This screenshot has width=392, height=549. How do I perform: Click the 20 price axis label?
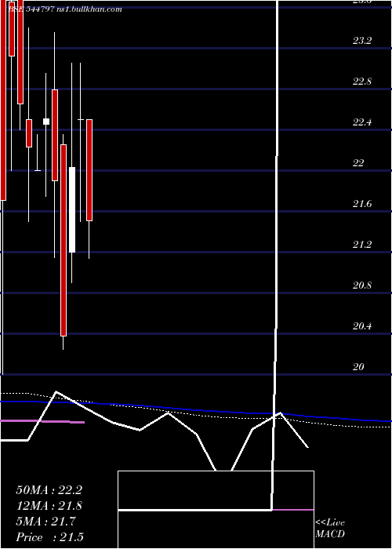click(358, 366)
